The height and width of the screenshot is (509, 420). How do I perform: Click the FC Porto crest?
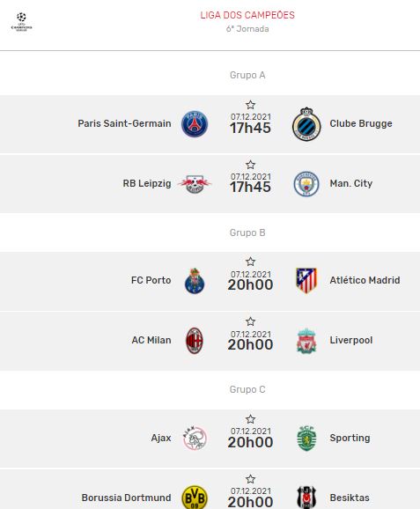pos(195,281)
